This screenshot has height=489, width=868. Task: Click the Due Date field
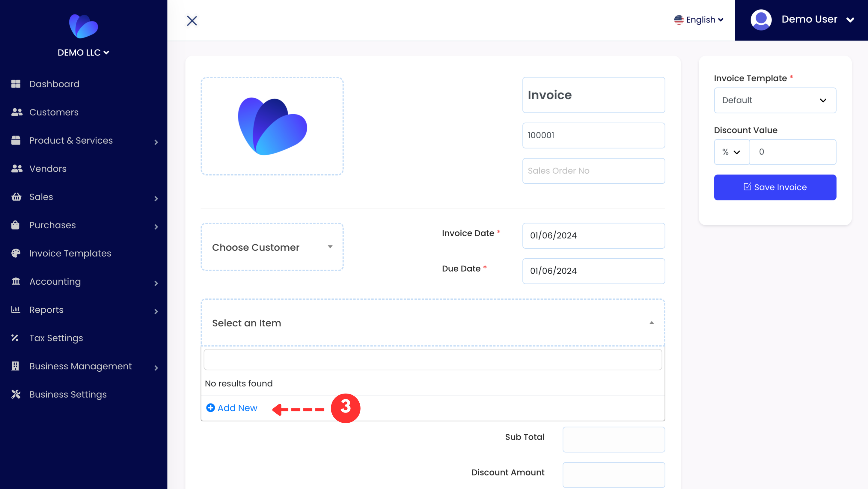click(593, 271)
